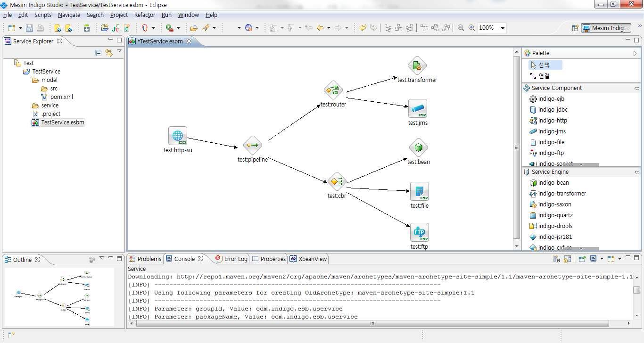Pick indigo-jms component from palette
This screenshot has height=343, width=644.
click(547, 131)
